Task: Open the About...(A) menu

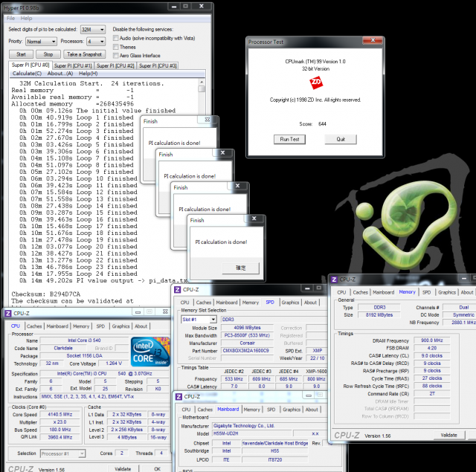Action: [60, 74]
